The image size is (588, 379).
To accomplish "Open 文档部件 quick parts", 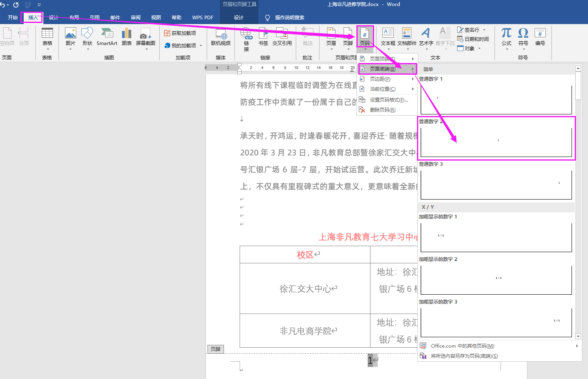I will click(x=407, y=39).
